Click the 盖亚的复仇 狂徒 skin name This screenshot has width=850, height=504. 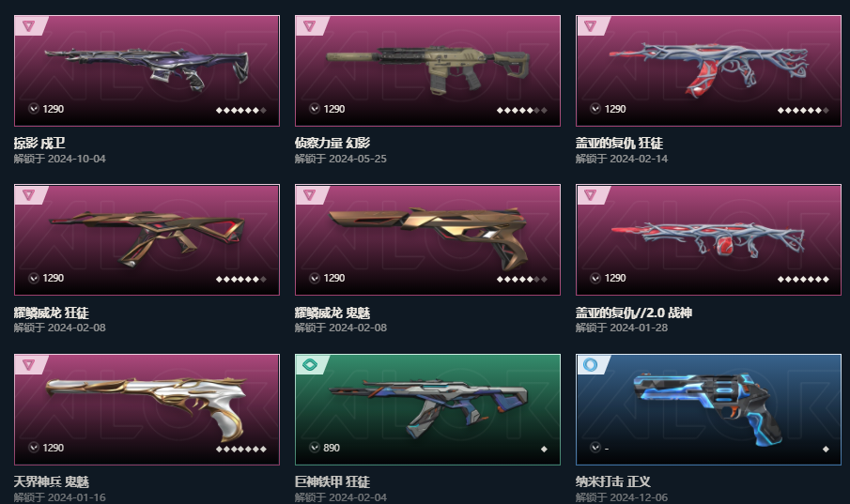click(x=619, y=143)
